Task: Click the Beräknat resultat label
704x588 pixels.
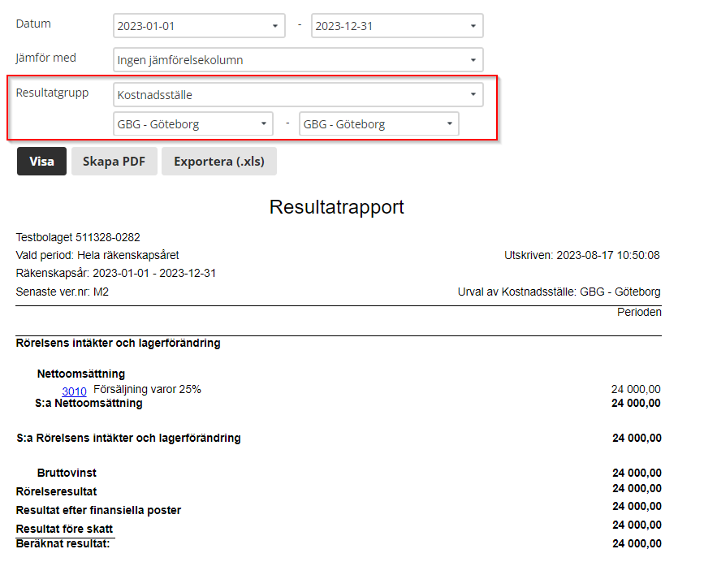Action: point(63,543)
